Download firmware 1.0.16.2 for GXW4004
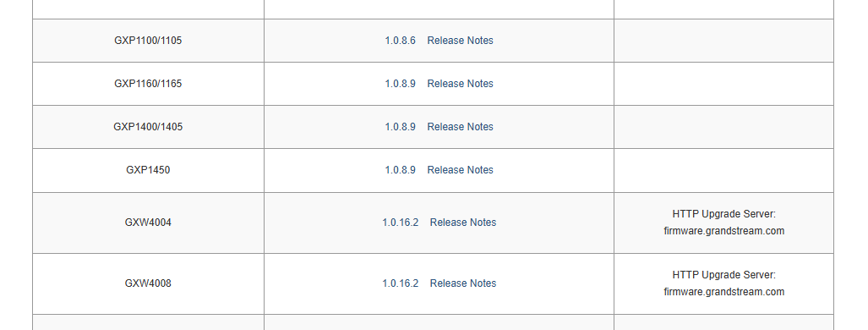 (401, 223)
